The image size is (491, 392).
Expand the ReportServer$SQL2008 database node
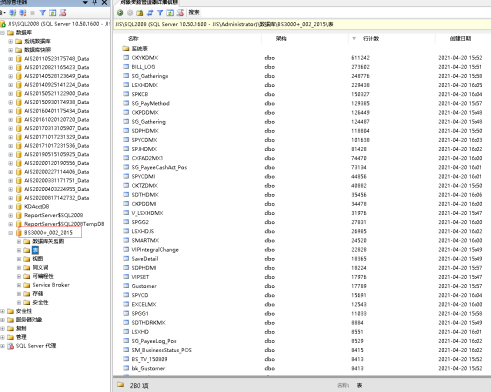coord(10,215)
